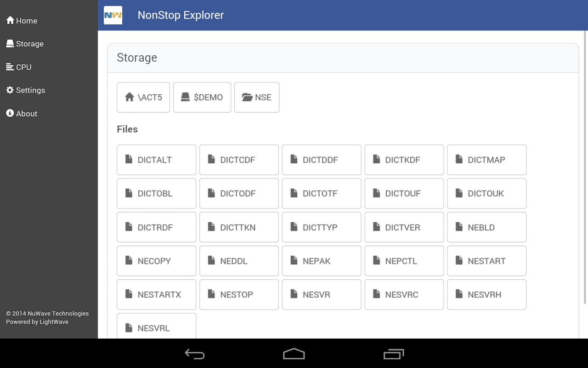Select the DICTMAP file
The image size is (588, 368).
click(x=486, y=160)
